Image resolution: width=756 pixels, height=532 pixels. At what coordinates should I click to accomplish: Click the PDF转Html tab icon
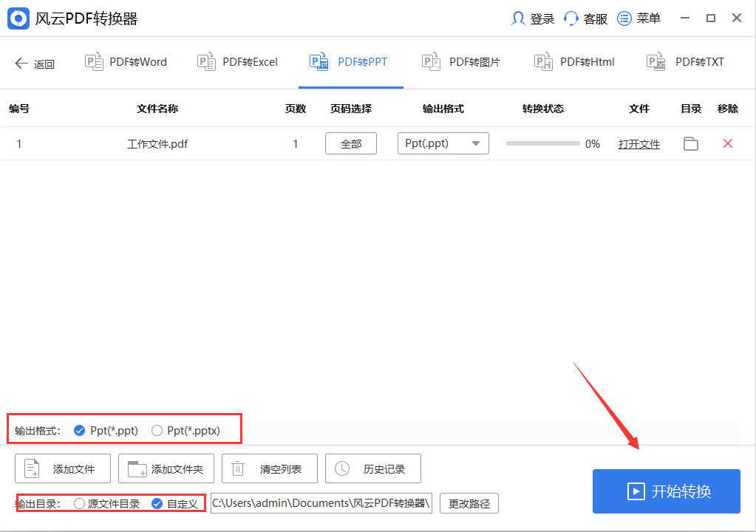pos(543,61)
